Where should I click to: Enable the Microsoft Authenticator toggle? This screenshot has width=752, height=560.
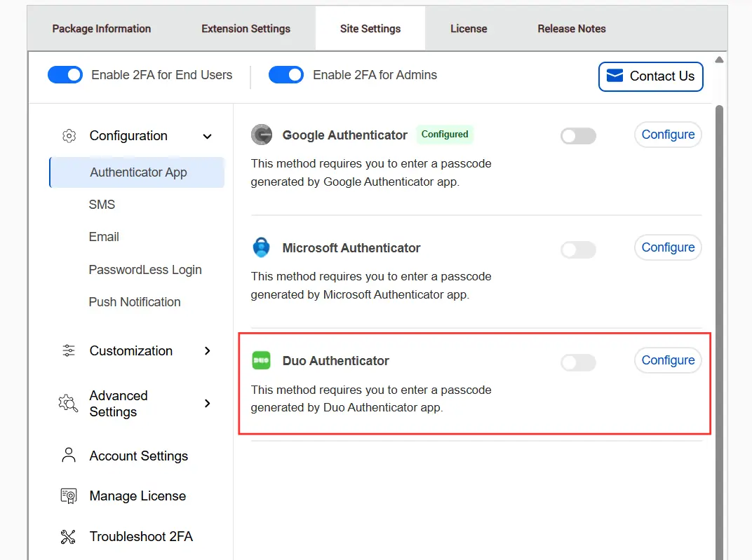[x=579, y=249]
